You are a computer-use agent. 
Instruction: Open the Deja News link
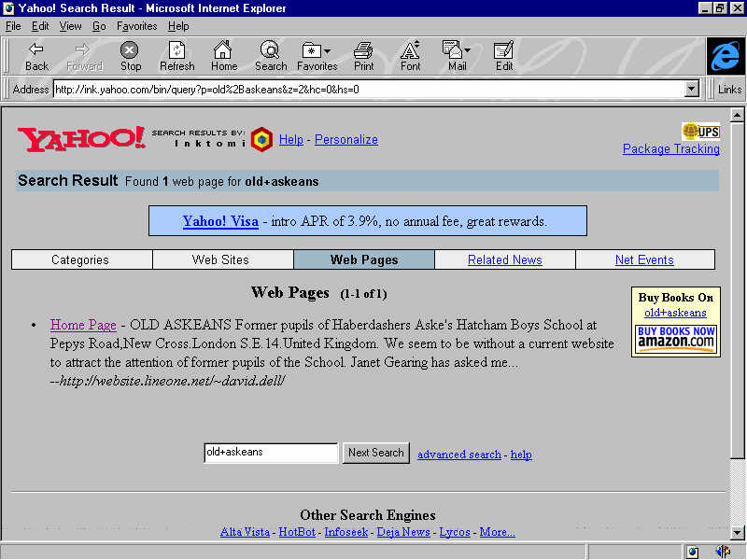click(403, 532)
